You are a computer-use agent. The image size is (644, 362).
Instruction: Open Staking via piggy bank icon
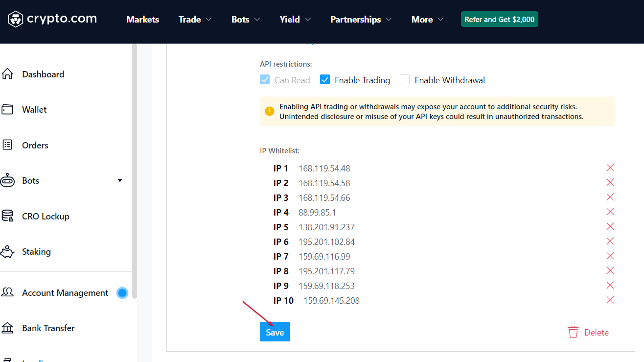coord(7,252)
